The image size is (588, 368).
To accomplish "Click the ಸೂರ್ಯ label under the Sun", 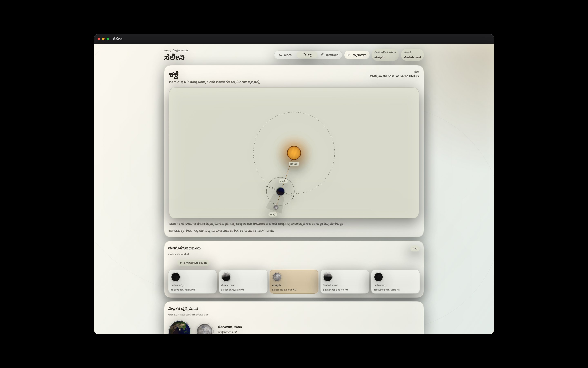I will [x=294, y=164].
